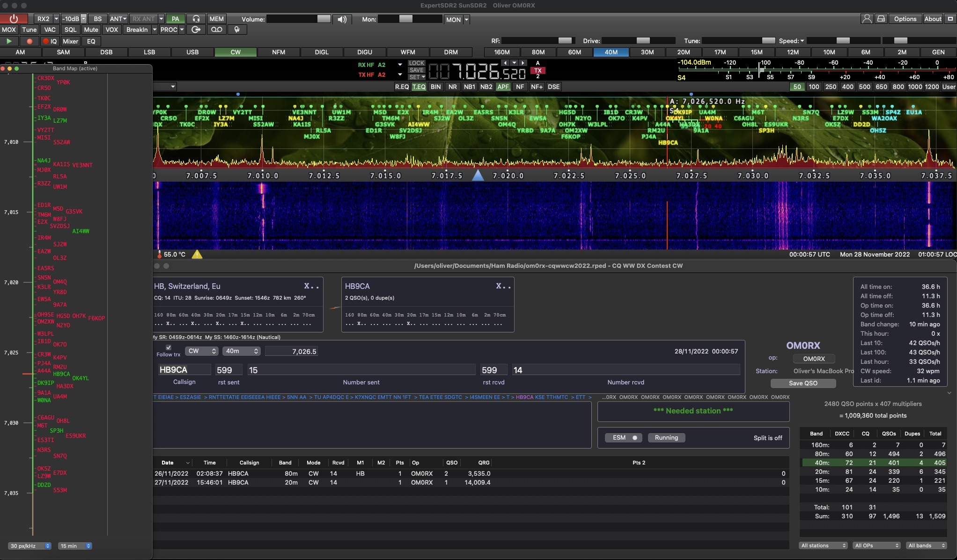Open the Options button
The image size is (957, 560).
(x=905, y=19)
